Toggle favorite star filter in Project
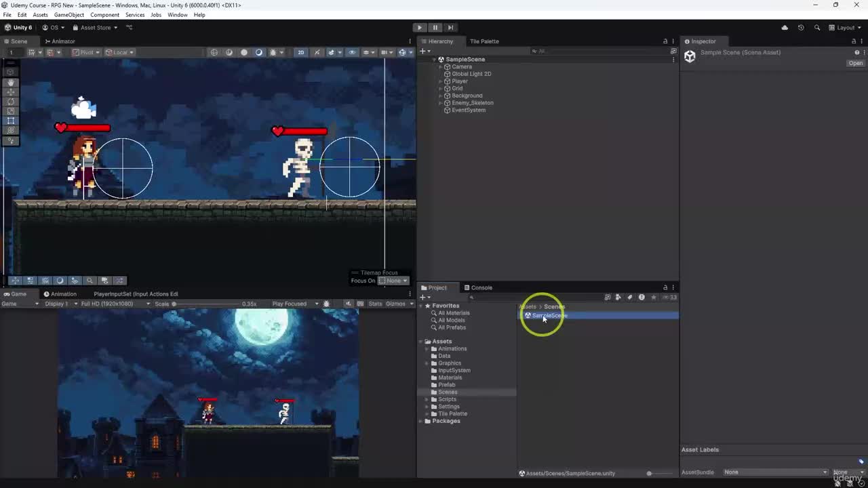868x488 pixels. click(653, 297)
